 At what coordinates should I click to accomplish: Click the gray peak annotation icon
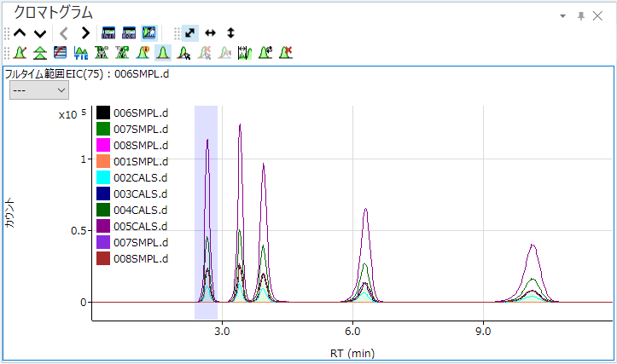point(122,53)
